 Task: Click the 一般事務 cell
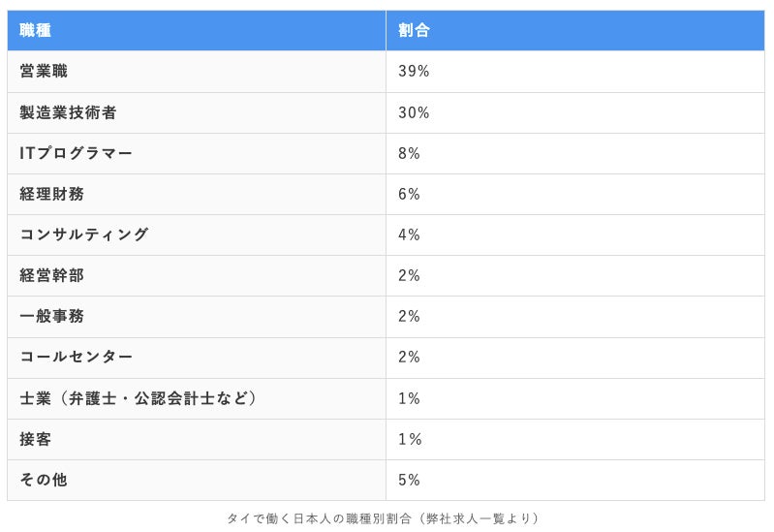click(x=52, y=316)
